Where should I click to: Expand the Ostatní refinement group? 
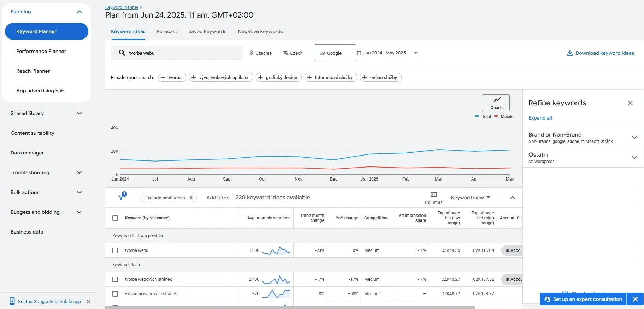coord(634,157)
